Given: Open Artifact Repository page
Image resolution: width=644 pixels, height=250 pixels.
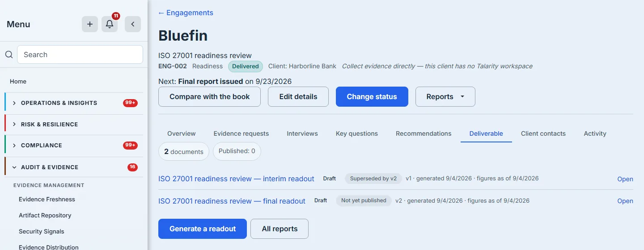Looking at the screenshot, I should point(45,215).
